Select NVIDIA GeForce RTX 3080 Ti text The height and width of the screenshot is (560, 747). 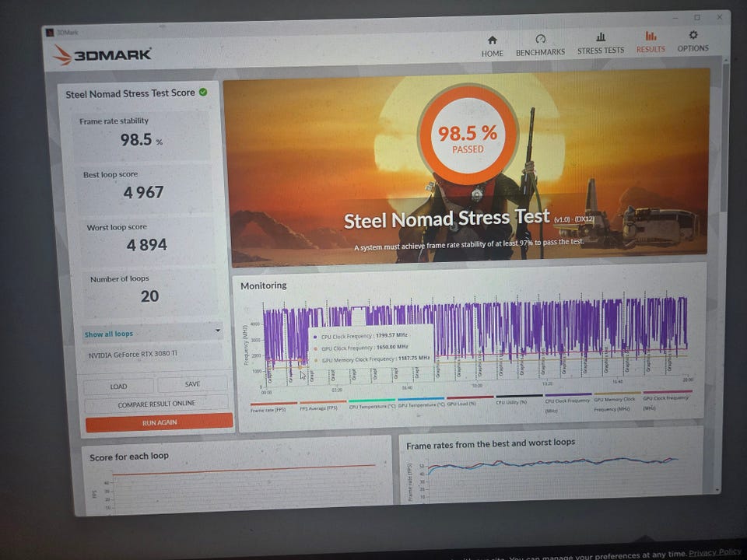(x=133, y=355)
